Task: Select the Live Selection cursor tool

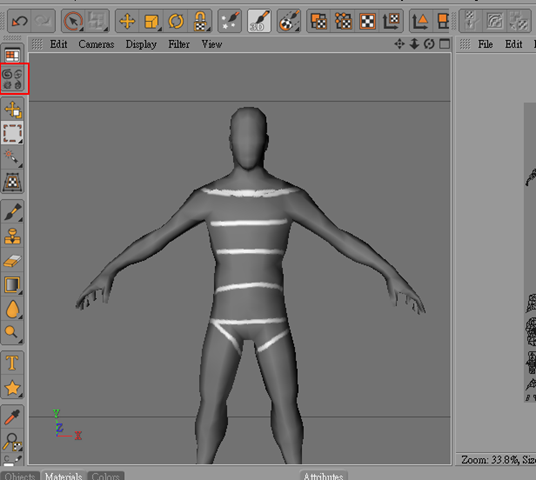Action: point(73,22)
